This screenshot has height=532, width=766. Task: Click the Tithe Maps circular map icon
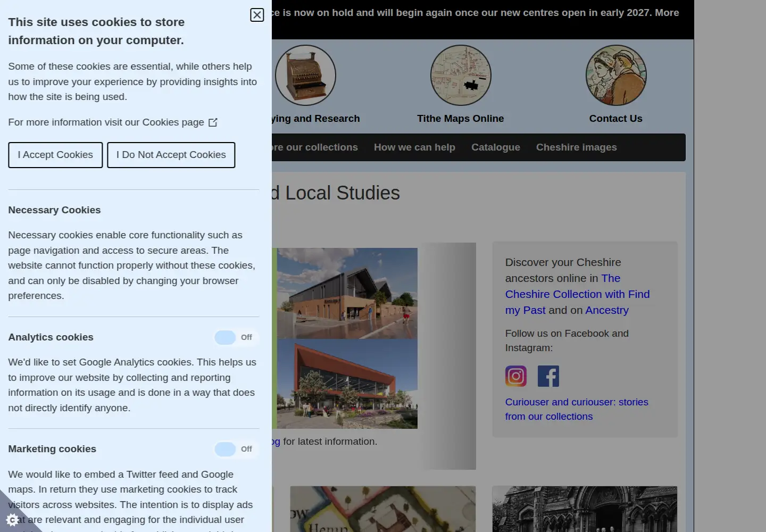coord(461,75)
